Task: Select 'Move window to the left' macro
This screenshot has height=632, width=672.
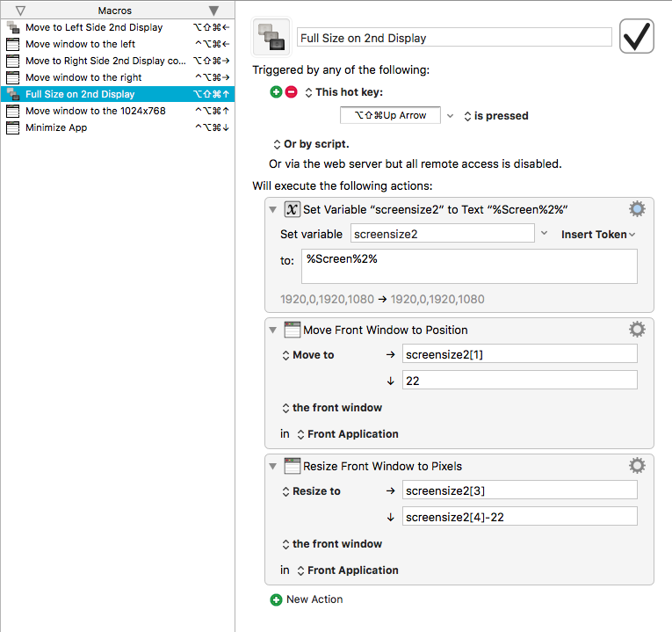Action: (118, 44)
